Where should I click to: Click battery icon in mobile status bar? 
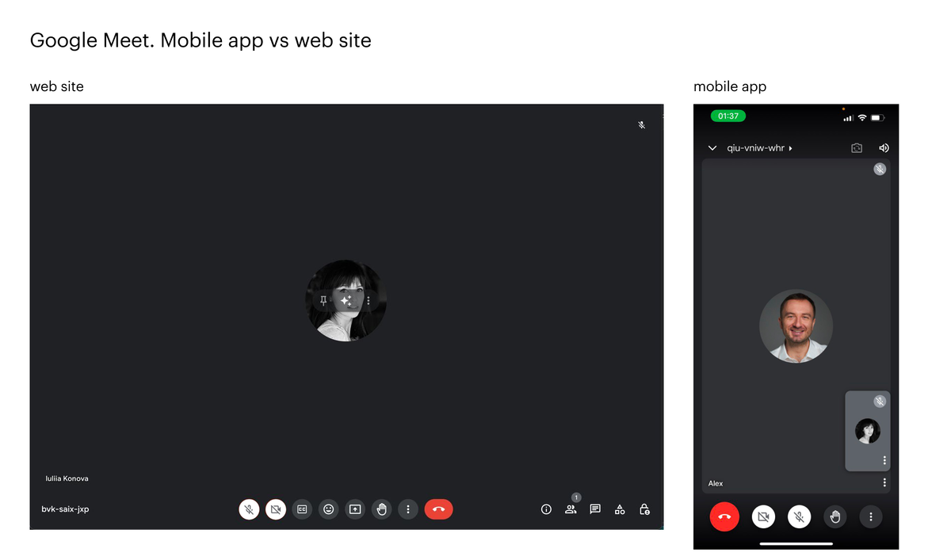pos(877,118)
